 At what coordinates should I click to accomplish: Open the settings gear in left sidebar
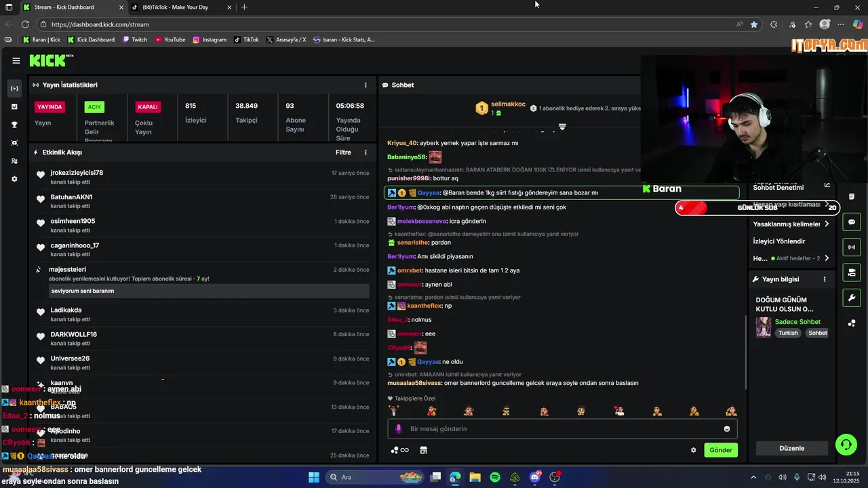point(14,179)
